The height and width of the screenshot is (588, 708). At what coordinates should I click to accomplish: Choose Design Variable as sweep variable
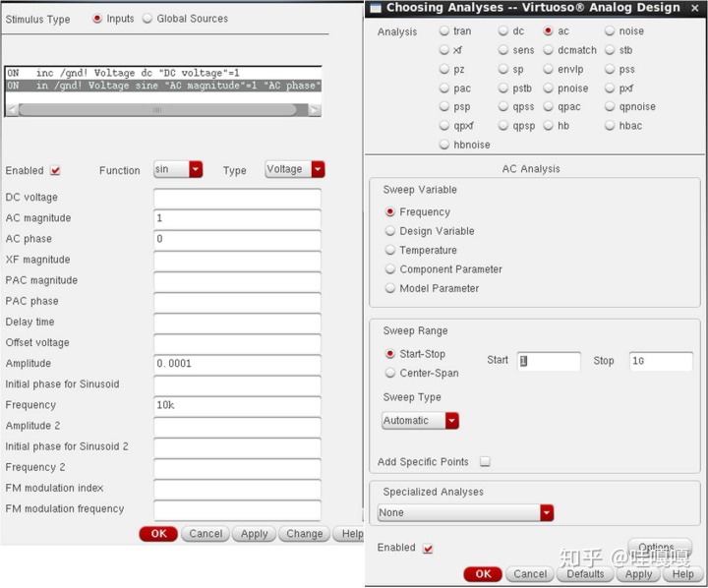click(390, 231)
